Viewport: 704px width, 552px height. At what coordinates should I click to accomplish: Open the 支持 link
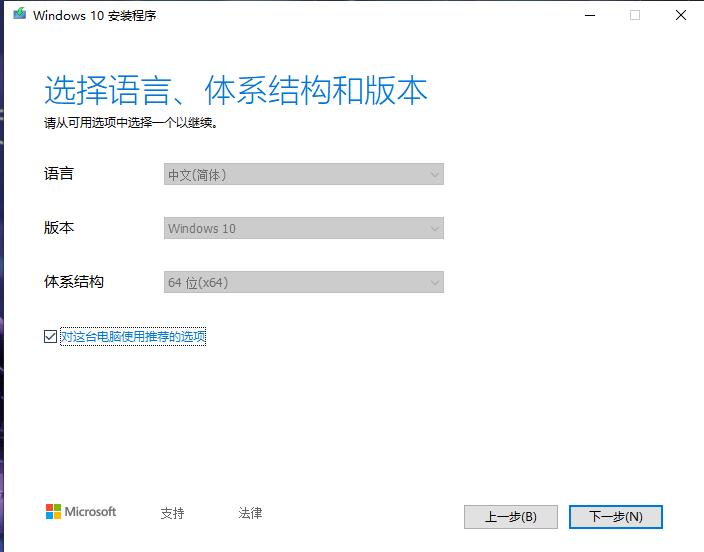pos(172,512)
